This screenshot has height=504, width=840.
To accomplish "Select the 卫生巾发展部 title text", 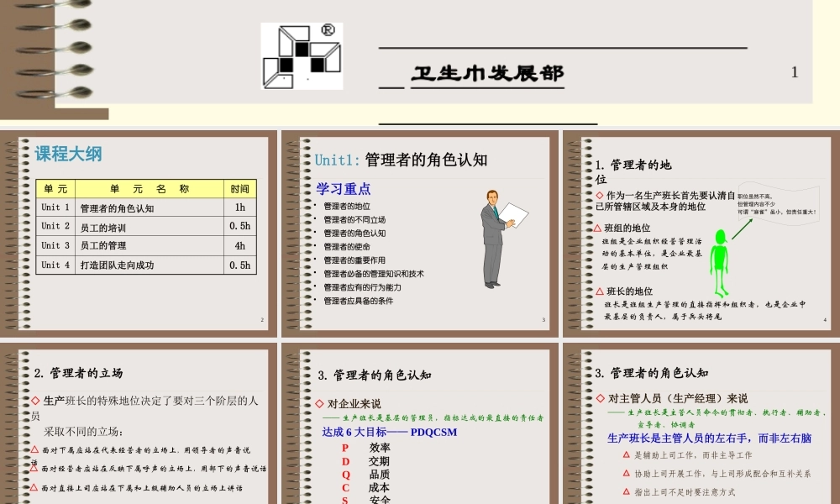I will [x=487, y=73].
